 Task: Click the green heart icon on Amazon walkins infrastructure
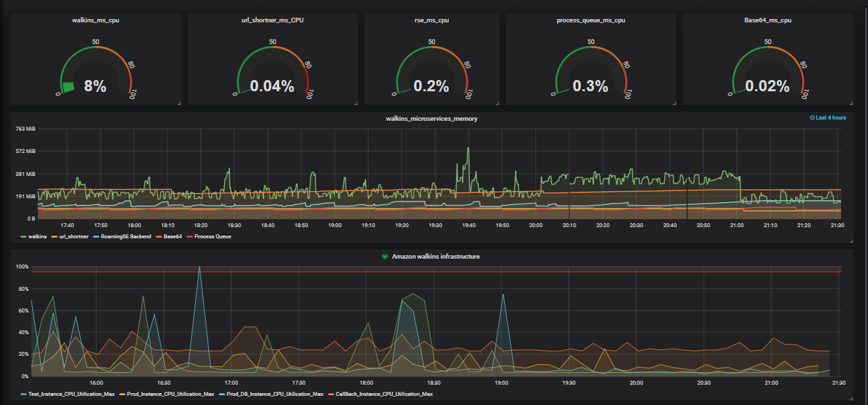(385, 256)
